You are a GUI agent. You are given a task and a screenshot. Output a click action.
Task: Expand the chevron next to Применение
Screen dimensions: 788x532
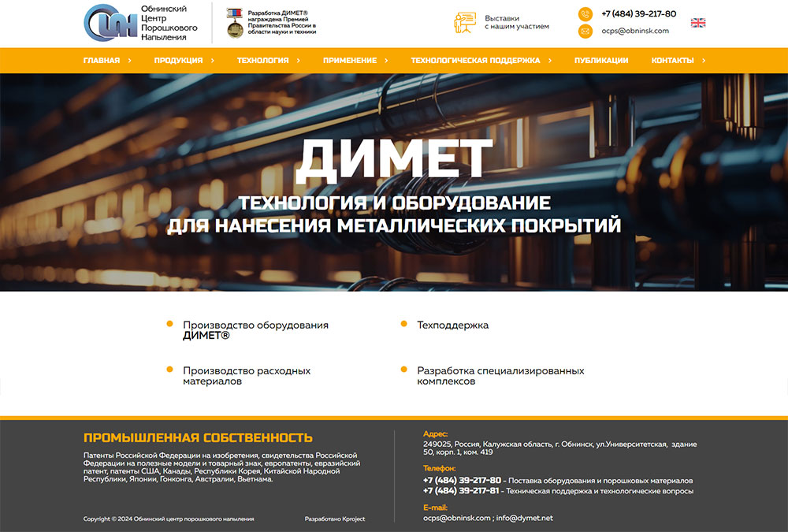386,61
